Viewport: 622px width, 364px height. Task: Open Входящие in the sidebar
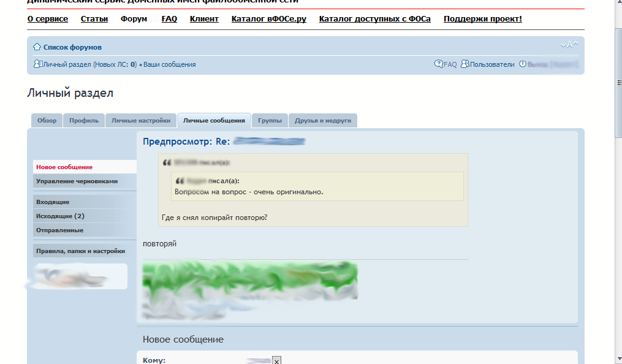(x=53, y=202)
